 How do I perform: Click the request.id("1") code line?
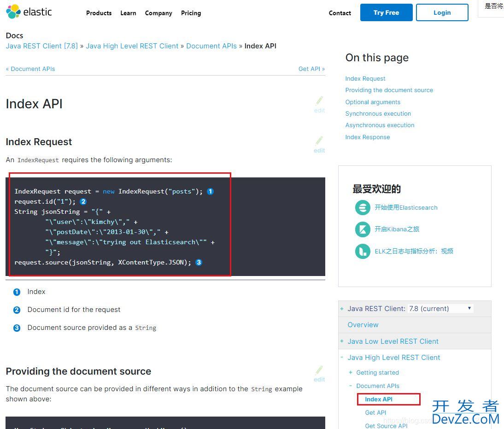point(45,202)
